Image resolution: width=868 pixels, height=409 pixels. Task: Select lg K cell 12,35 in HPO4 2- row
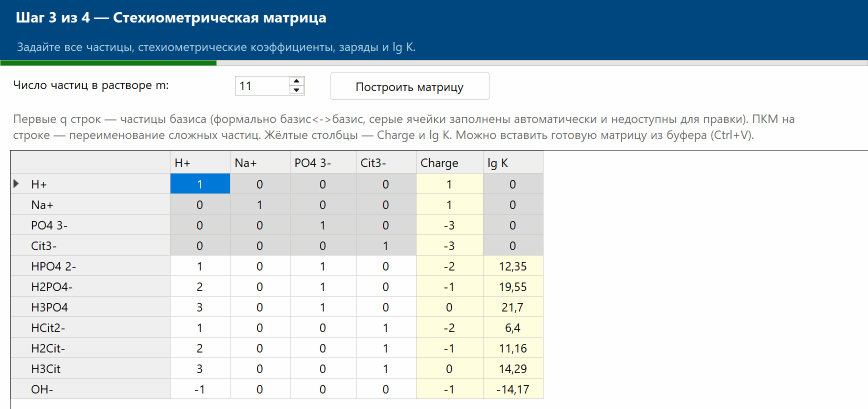click(513, 266)
